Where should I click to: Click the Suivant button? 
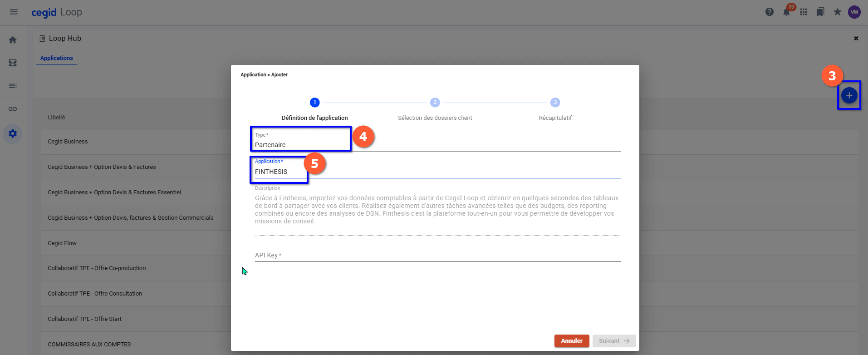click(614, 341)
